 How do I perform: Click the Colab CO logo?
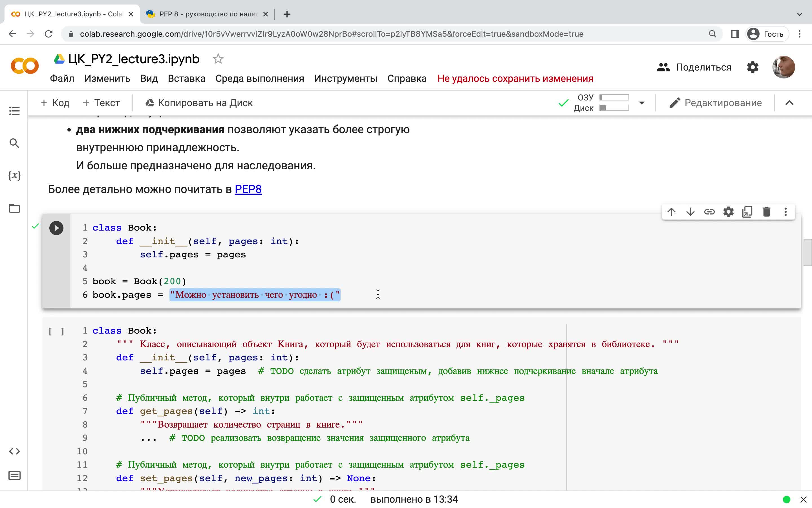25,66
